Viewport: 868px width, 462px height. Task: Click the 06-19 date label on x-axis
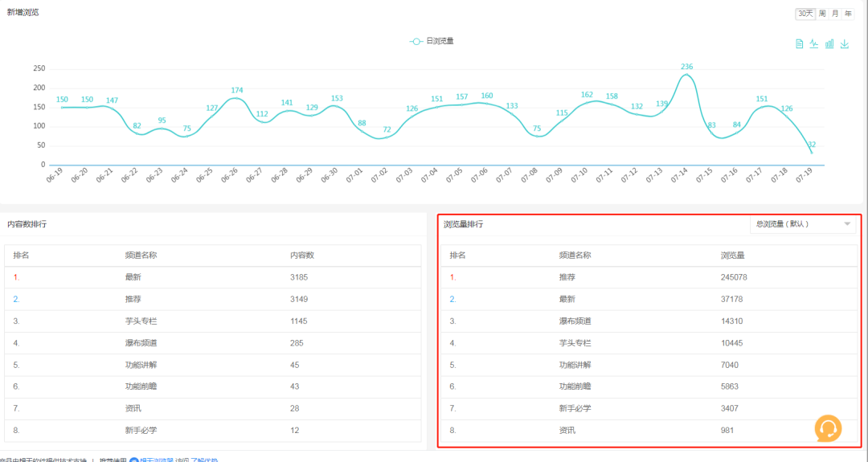pos(55,175)
